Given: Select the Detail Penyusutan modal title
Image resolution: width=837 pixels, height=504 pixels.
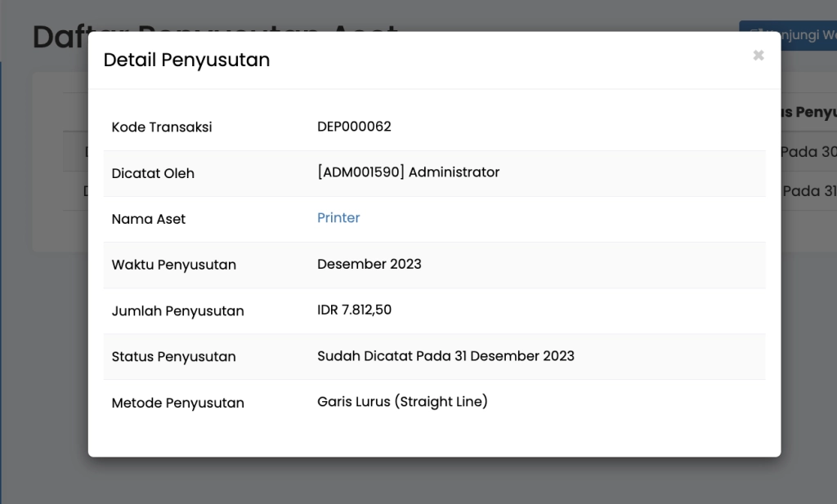Looking at the screenshot, I should [x=186, y=60].
